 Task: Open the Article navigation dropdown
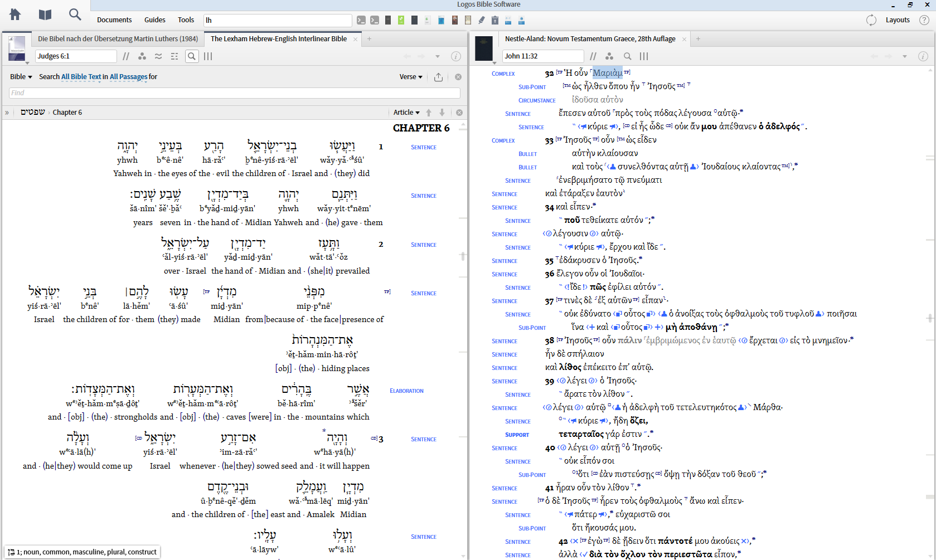pyautogui.click(x=406, y=113)
